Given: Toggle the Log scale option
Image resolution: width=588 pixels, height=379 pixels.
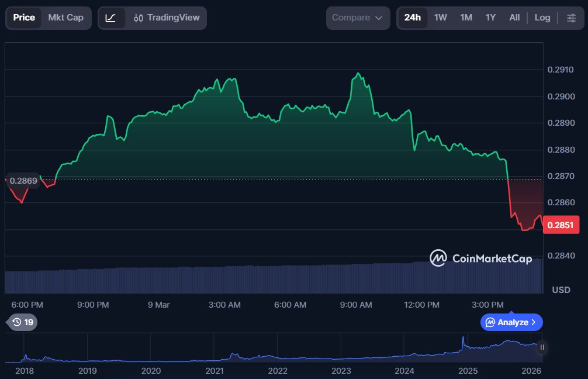Looking at the screenshot, I should [542, 18].
